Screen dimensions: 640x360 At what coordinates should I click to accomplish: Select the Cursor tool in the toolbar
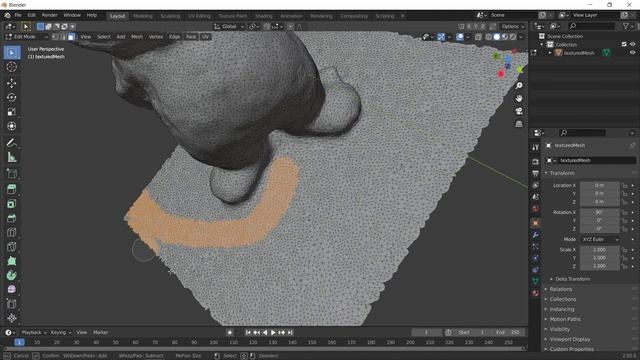(11, 67)
